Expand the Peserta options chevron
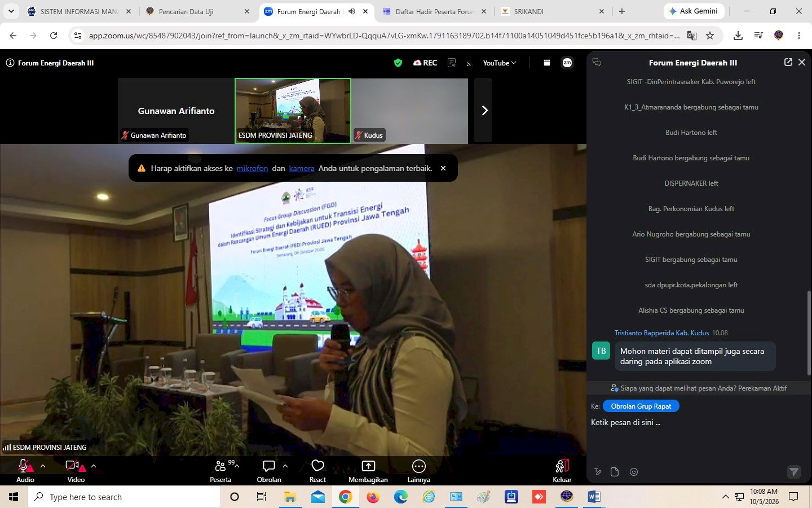Viewport: 812px width, 508px height. tap(237, 466)
